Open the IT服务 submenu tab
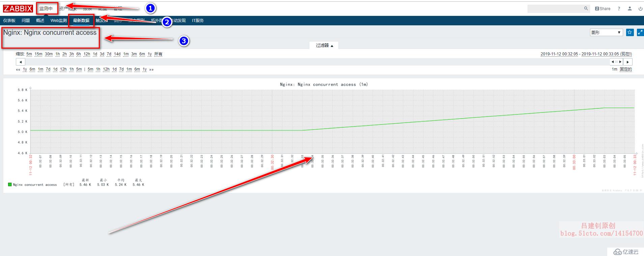The image size is (644, 256). click(198, 21)
